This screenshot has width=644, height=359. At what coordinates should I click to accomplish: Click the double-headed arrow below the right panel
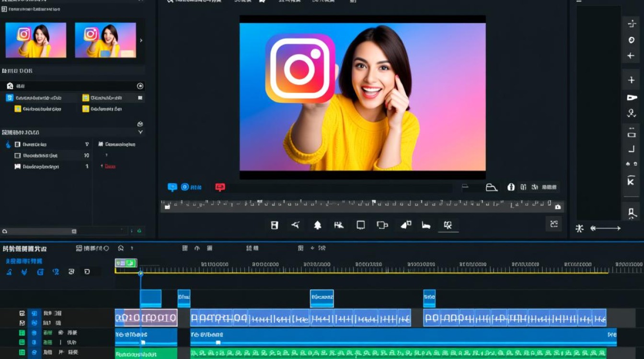tap(606, 228)
